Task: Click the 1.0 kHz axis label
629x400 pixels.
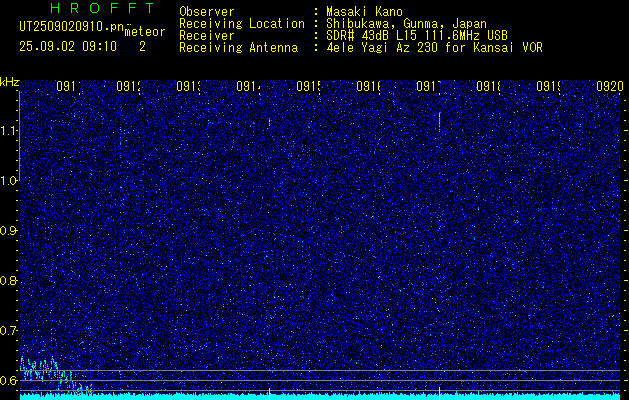Action: click(x=9, y=181)
